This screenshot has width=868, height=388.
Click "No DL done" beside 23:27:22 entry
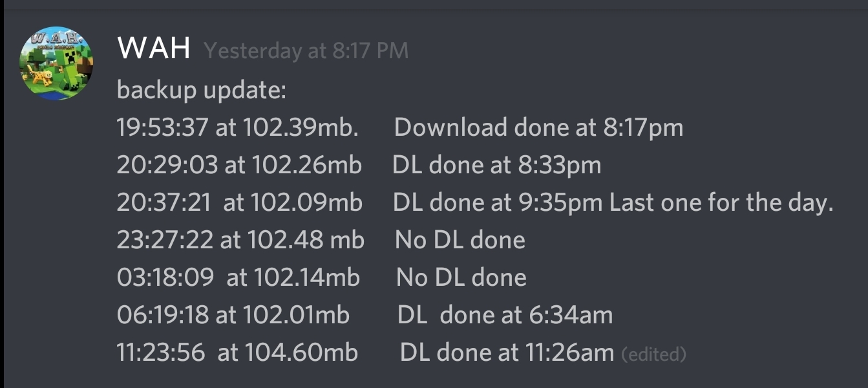[x=460, y=240]
